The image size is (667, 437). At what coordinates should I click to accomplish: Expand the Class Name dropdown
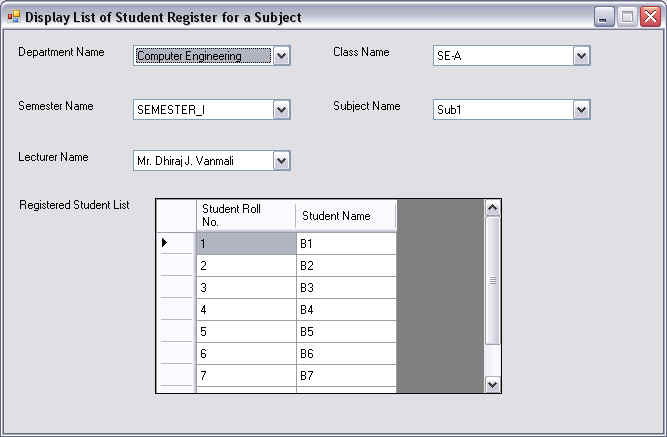tap(582, 56)
